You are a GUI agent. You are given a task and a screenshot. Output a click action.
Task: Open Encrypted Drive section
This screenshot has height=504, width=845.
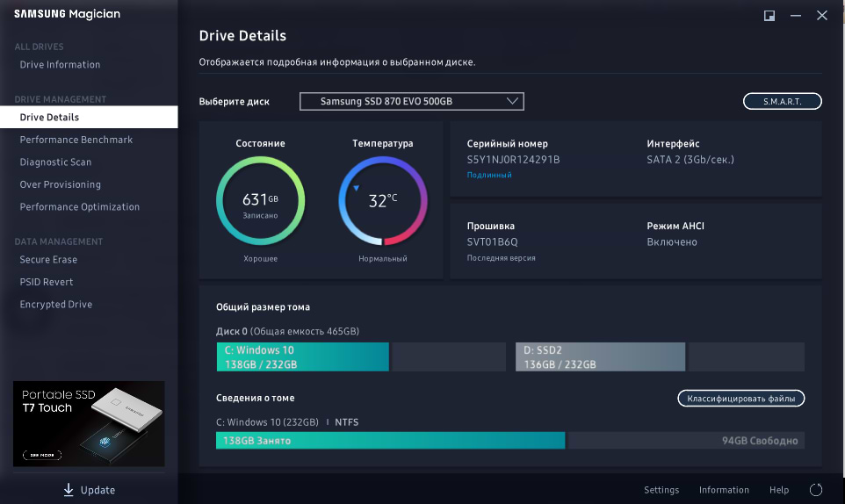point(56,304)
